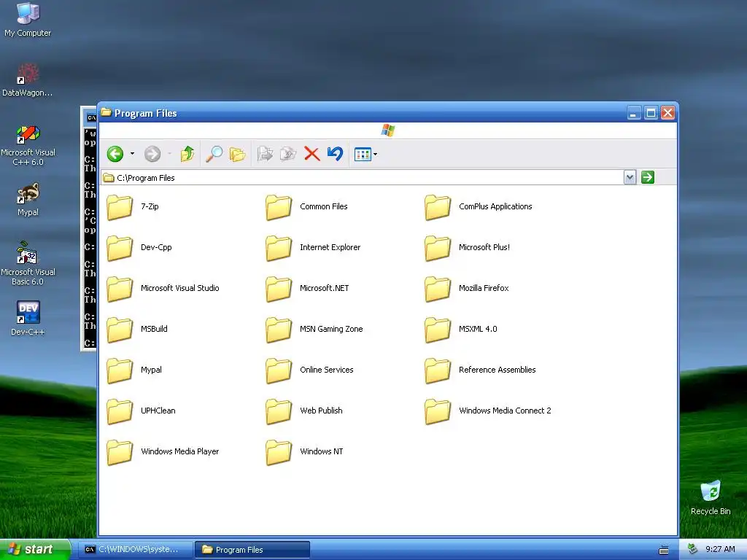Select the DataWagon desktop shortcut

(x=28, y=80)
